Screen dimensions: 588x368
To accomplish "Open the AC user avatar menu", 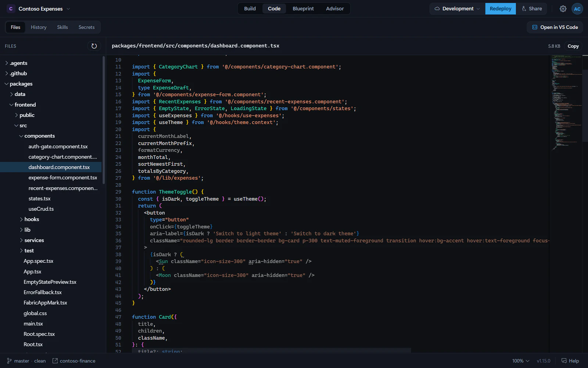I will tap(577, 9).
